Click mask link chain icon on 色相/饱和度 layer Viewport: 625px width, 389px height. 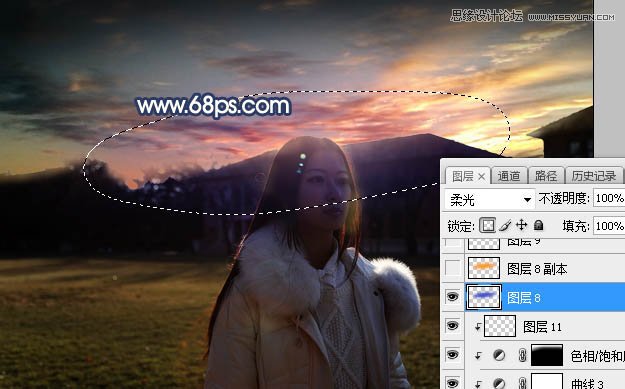523,355
